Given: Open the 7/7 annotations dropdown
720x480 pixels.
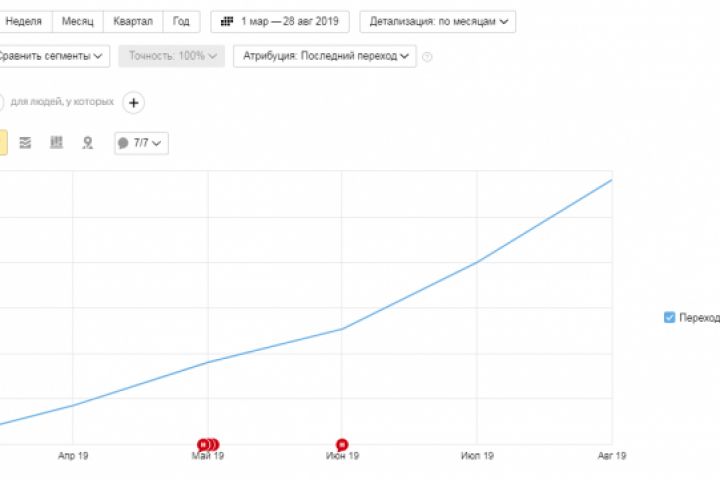Looking at the screenshot, I should pos(141,143).
